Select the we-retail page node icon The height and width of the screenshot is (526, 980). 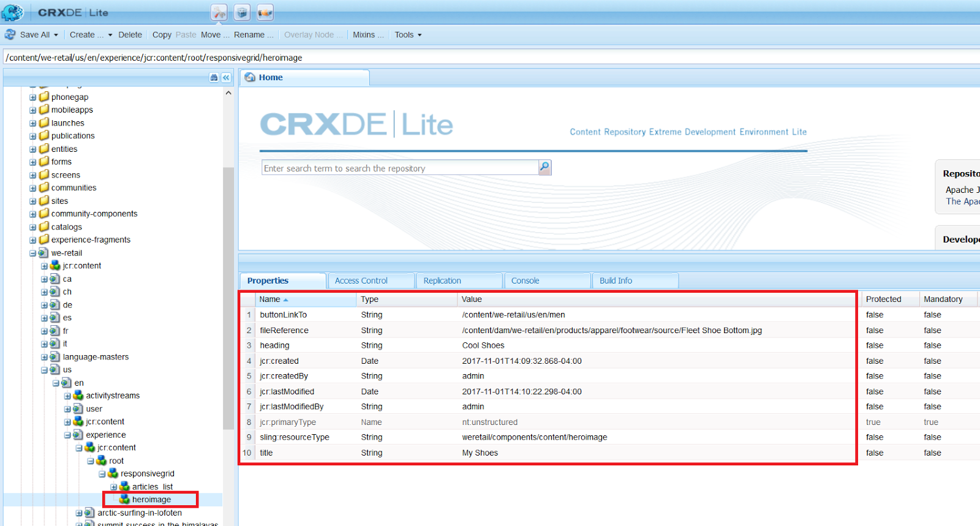[x=43, y=253]
